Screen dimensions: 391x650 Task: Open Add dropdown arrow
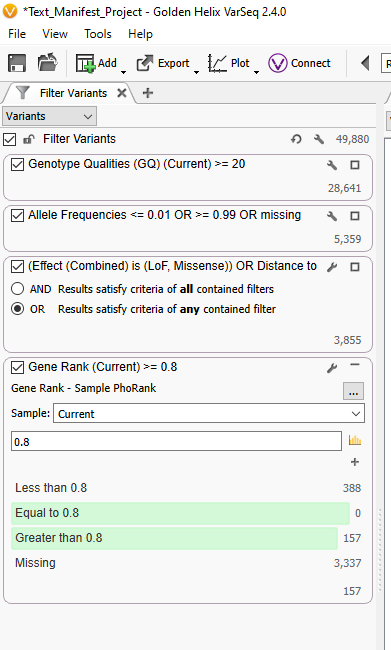point(124,72)
